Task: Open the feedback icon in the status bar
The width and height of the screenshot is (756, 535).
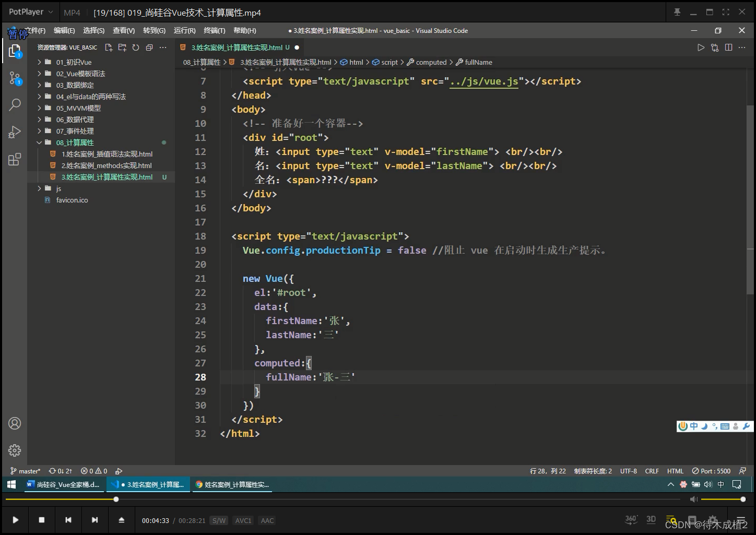Action: [x=742, y=471]
